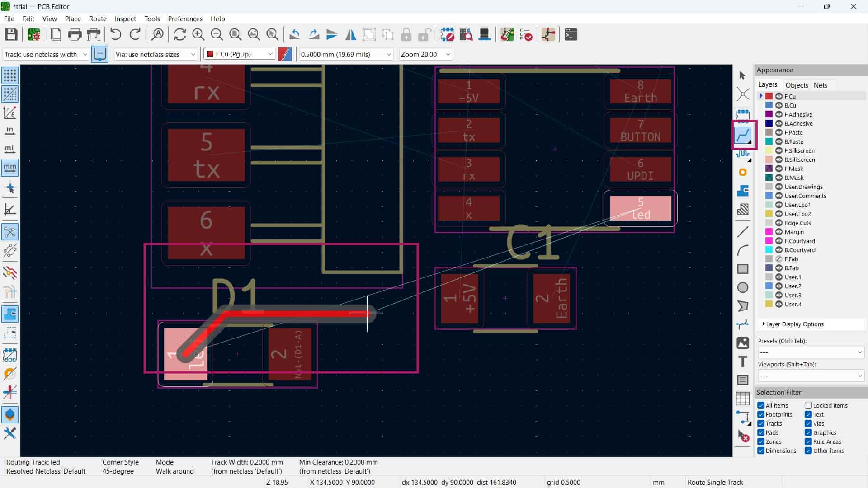Select the Route Single Track tool
The height and width of the screenshot is (488, 868).
pyautogui.click(x=743, y=135)
